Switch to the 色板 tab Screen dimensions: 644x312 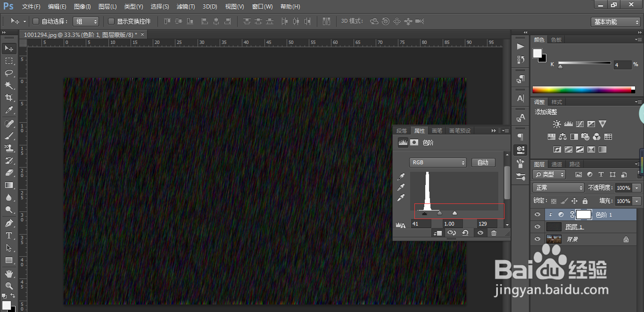tap(557, 40)
